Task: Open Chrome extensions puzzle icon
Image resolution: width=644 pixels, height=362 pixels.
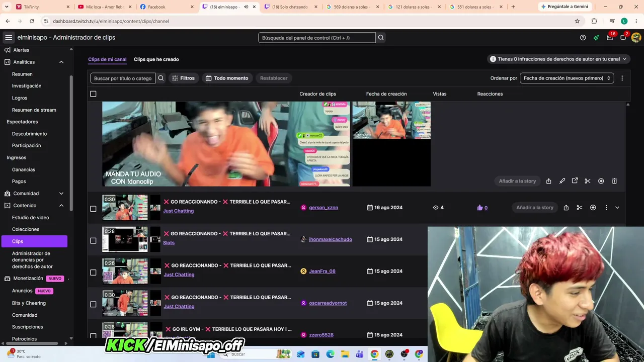Action: pos(594,21)
